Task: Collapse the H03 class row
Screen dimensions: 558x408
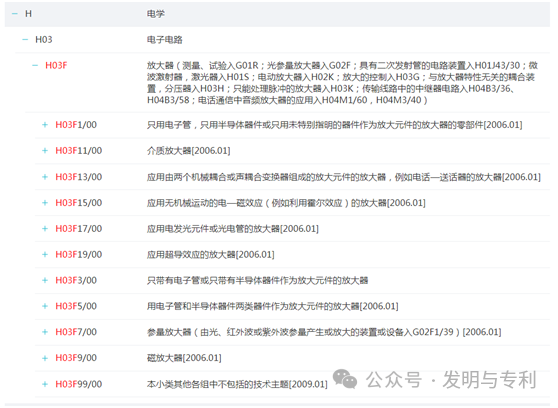Action: (25, 40)
